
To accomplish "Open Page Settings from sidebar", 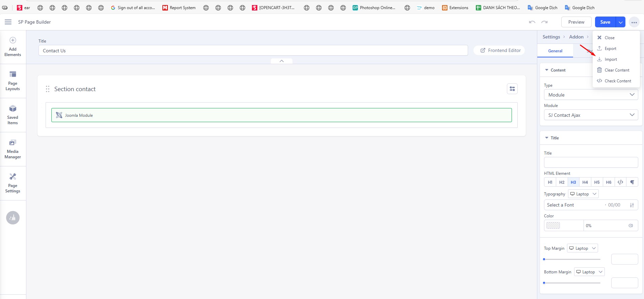I will (13, 183).
